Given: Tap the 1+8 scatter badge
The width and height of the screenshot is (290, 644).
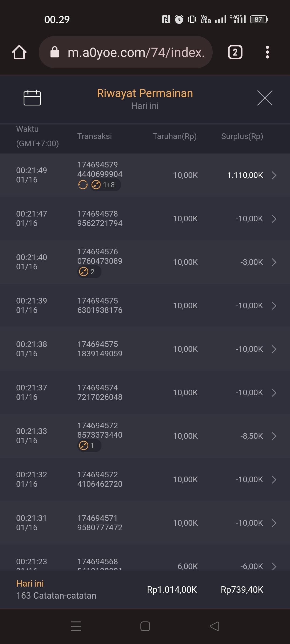Looking at the screenshot, I should pyautogui.click(x=105, y=185).
